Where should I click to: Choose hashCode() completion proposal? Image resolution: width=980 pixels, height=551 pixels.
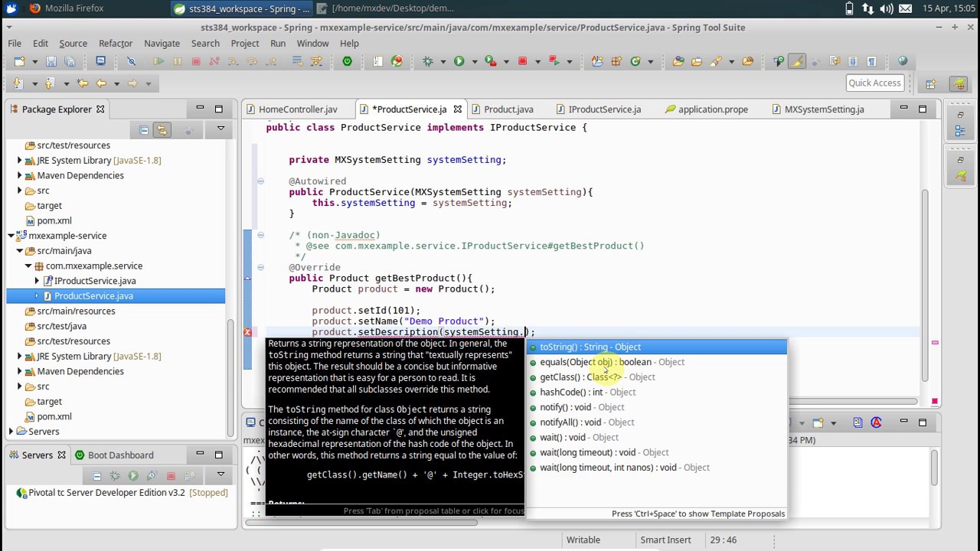coord(657,393)
